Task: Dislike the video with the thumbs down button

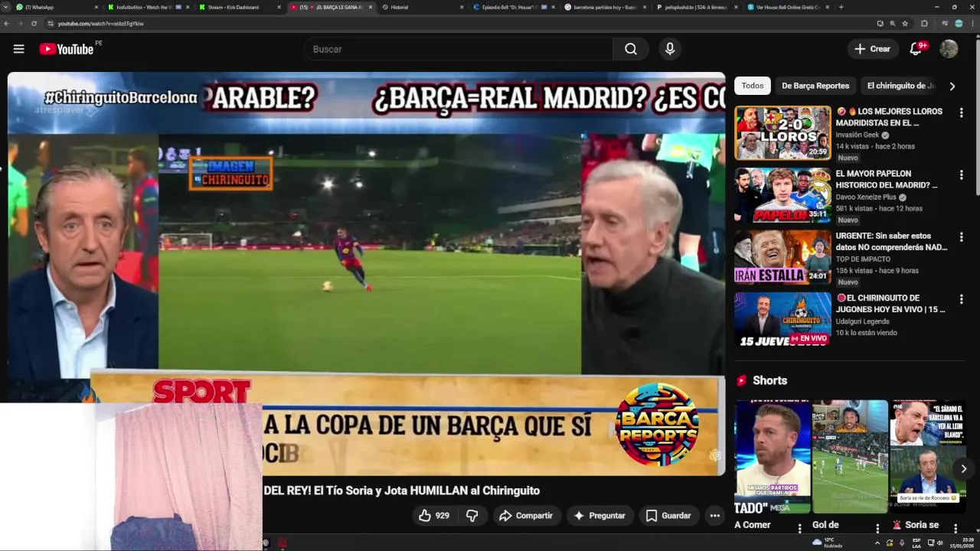Action: click(472, 516)
